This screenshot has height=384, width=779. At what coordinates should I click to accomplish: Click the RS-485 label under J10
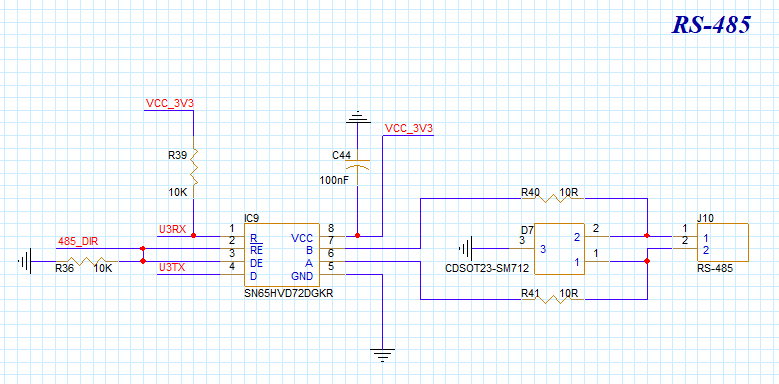click(714, 268)
